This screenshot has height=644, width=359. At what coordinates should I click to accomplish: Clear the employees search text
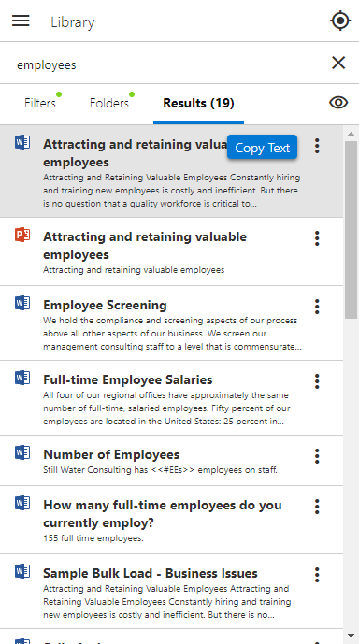pos(338,63)
